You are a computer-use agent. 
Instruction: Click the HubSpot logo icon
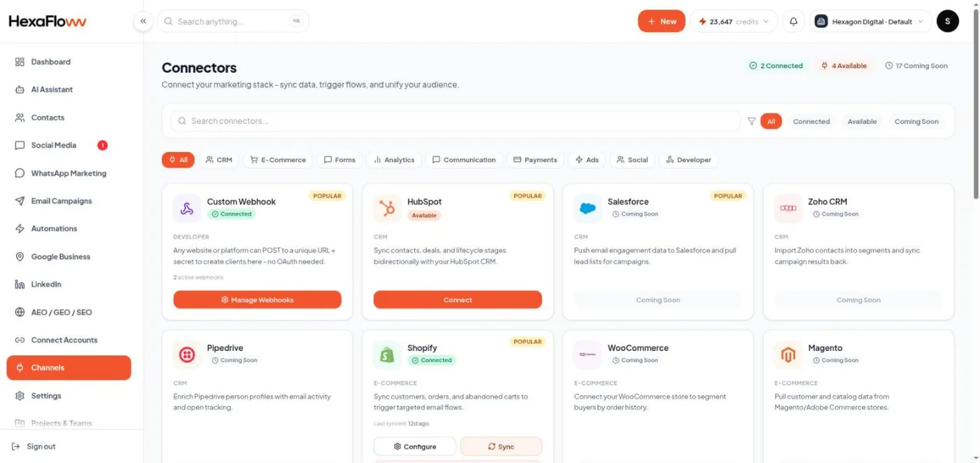[387, 209]
